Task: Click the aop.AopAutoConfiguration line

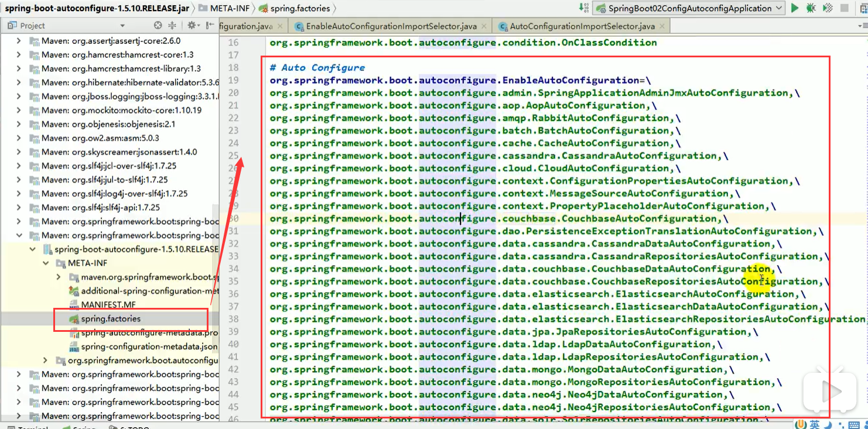Action: tap(463, 105)
